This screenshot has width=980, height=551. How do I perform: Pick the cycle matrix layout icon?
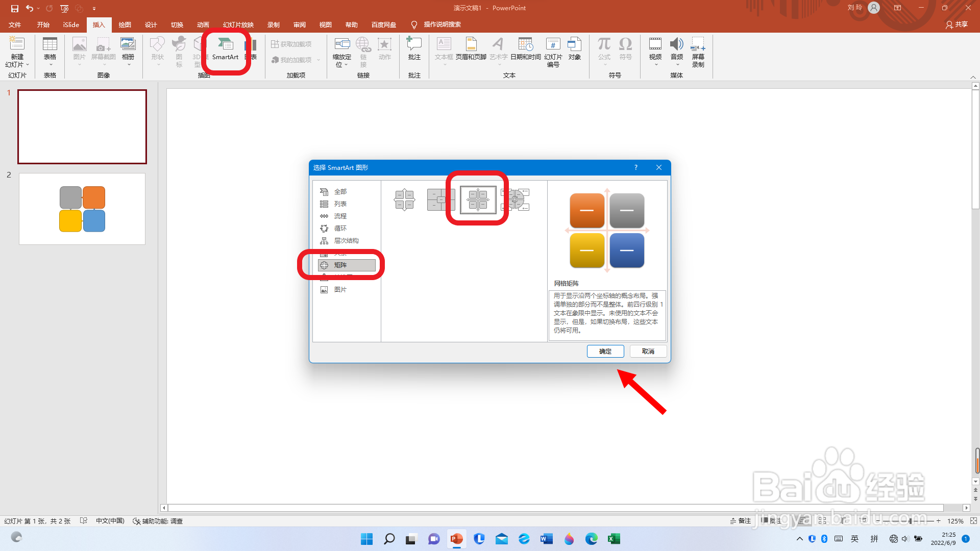(x=516, y=199)
